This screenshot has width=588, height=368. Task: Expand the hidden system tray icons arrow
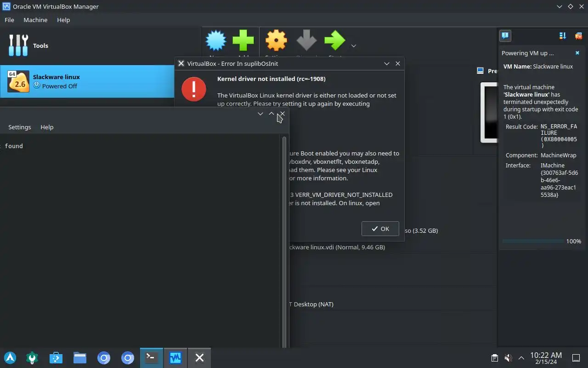coord(521,358)
